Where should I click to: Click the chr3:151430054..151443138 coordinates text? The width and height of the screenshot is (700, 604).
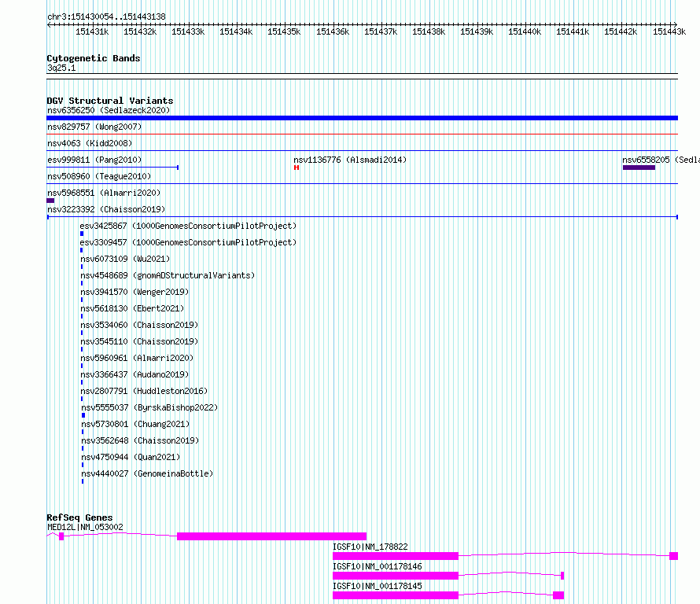106,17
